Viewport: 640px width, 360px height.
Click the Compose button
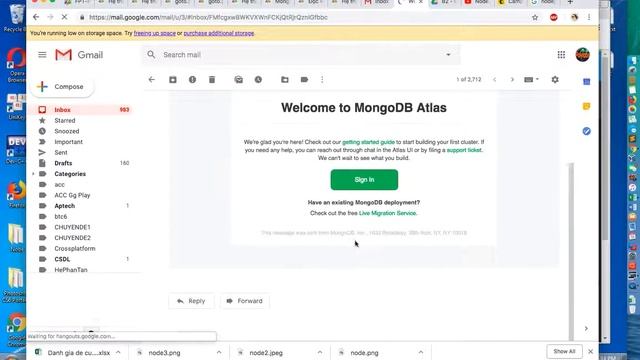click(x=63, y=87)
